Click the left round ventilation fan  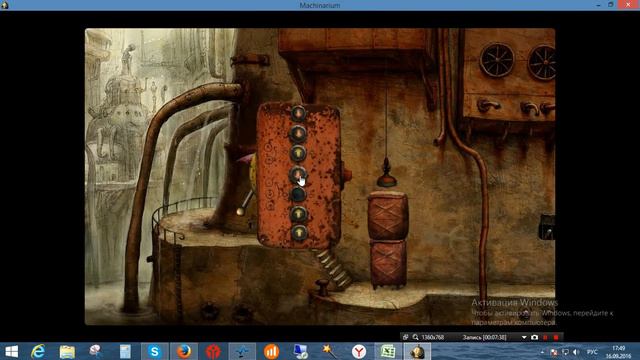[x=496, y=60]
